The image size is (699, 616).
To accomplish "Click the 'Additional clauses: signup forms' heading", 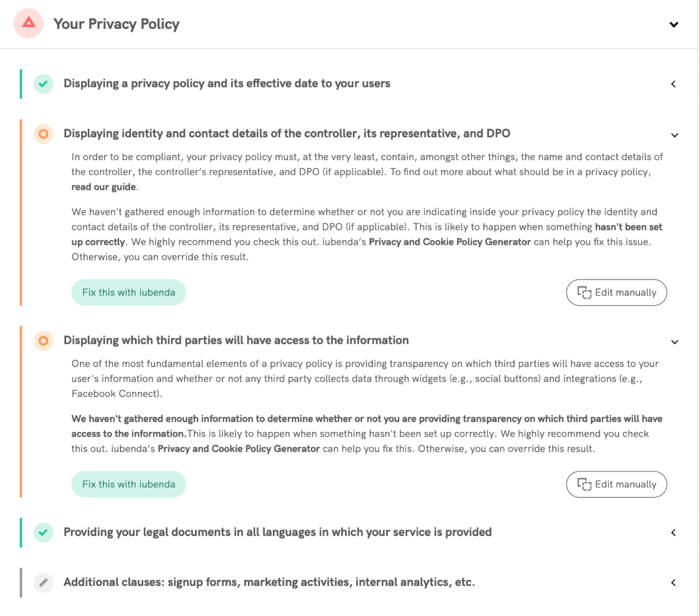I will [x=269, y=582].
